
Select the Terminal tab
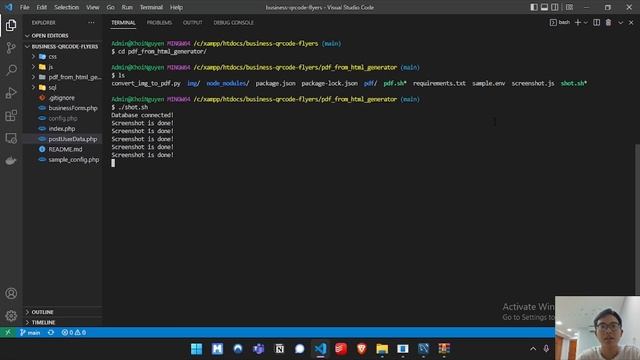click(123, 22)
